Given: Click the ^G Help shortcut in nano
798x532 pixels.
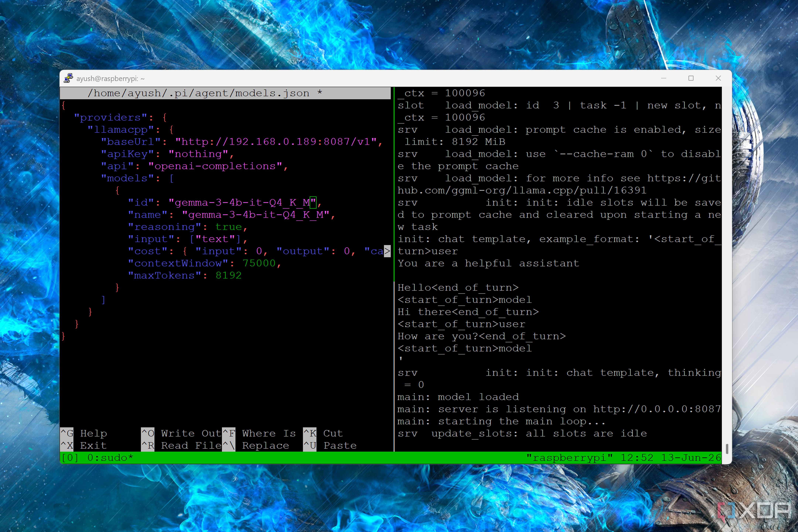Looking at the screenshot, I should pos(84,433).
